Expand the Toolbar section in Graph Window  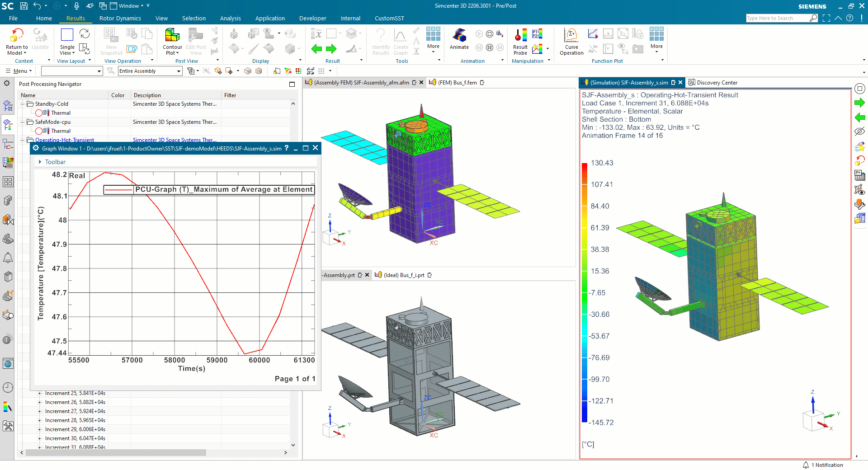click(40, 162)
